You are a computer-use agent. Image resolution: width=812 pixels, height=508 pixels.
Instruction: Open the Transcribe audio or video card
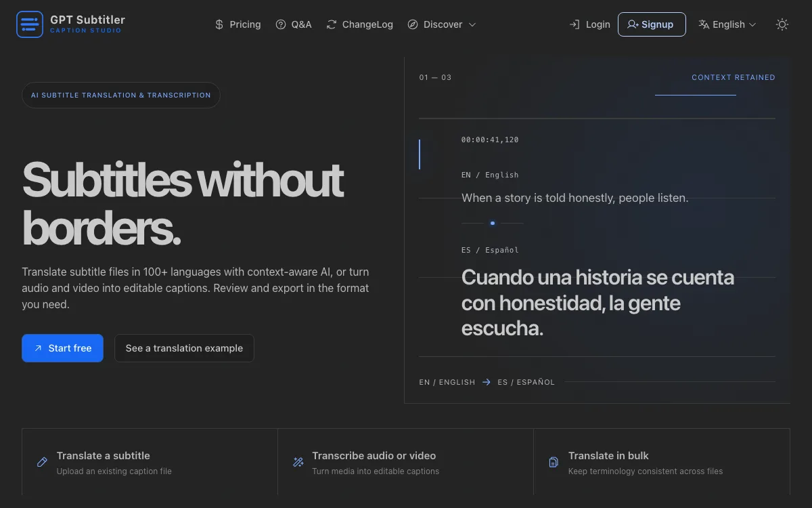click(x=405, y=462)
